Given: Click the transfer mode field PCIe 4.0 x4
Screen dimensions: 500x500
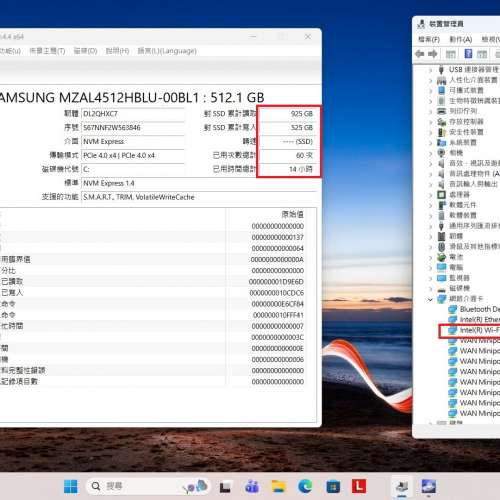Looking at the screenshot, I should pos(133,155).
